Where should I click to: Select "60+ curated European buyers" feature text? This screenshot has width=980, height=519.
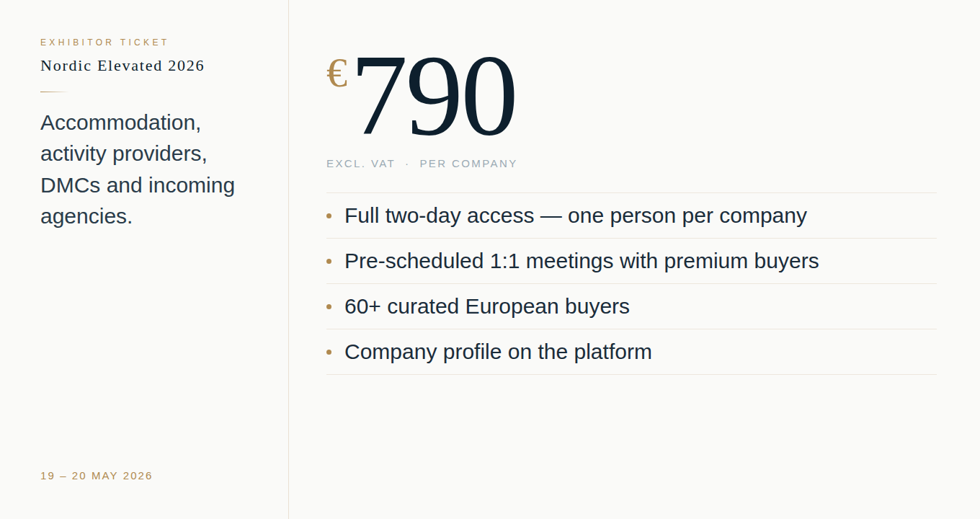point(486,306)
